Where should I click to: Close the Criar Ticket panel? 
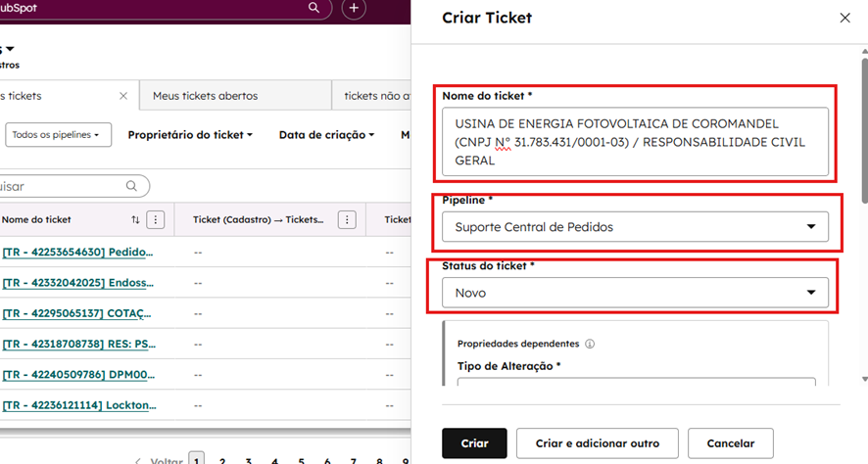tap(845, 18)
